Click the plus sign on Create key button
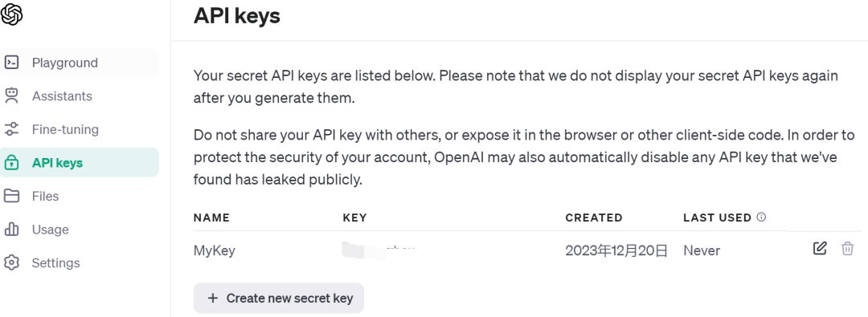 pyautogui.click(x=212, y=299)
